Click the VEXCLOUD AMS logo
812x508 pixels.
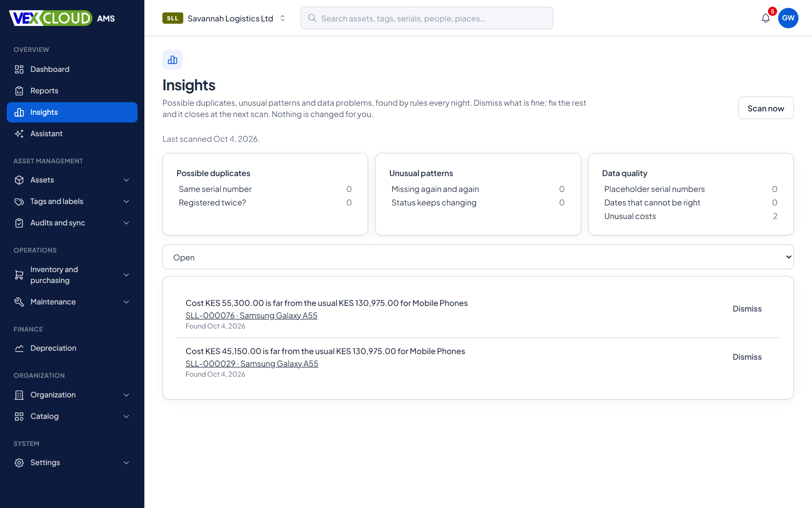point(62,18)
